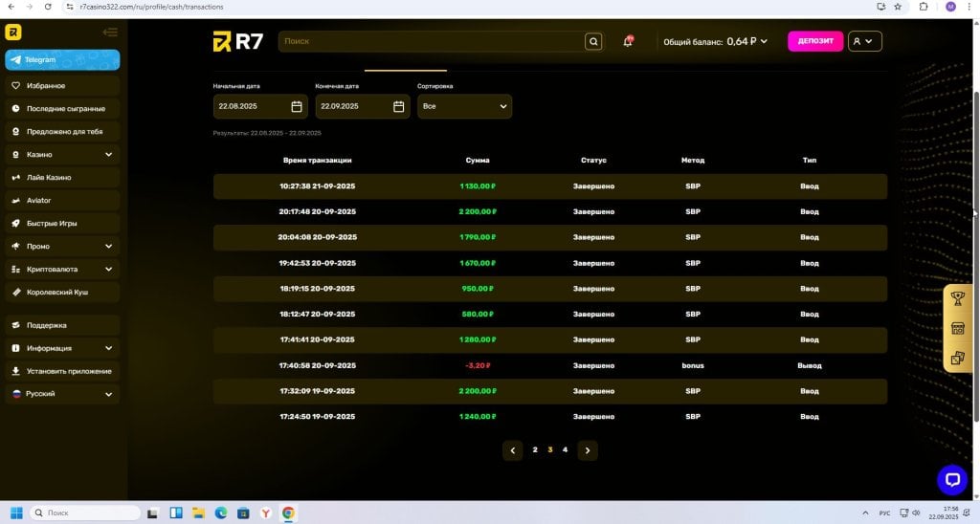980x524 pixels.
Task: Open the Русский language dropdown
Action: point(62,394)
